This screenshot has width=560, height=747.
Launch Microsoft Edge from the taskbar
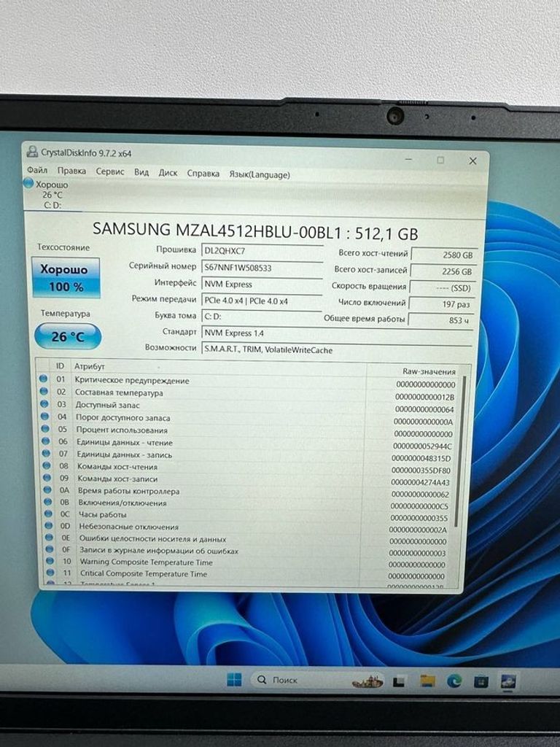[x=454, y=682]
